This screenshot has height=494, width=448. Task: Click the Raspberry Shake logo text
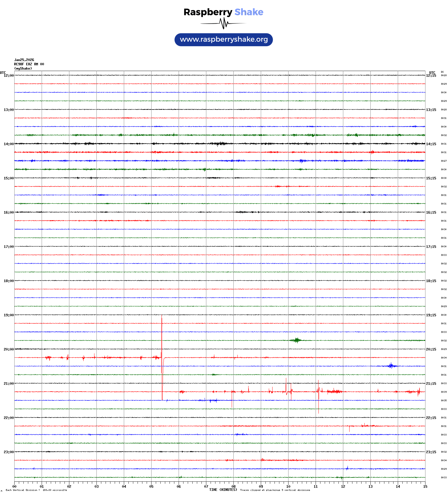tap(223, 12)
